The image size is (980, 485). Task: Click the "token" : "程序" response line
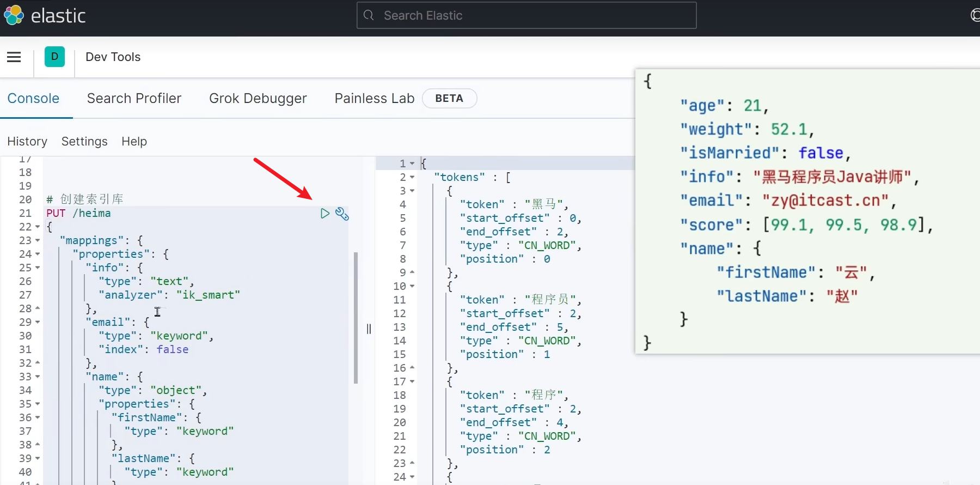point(514,395)
